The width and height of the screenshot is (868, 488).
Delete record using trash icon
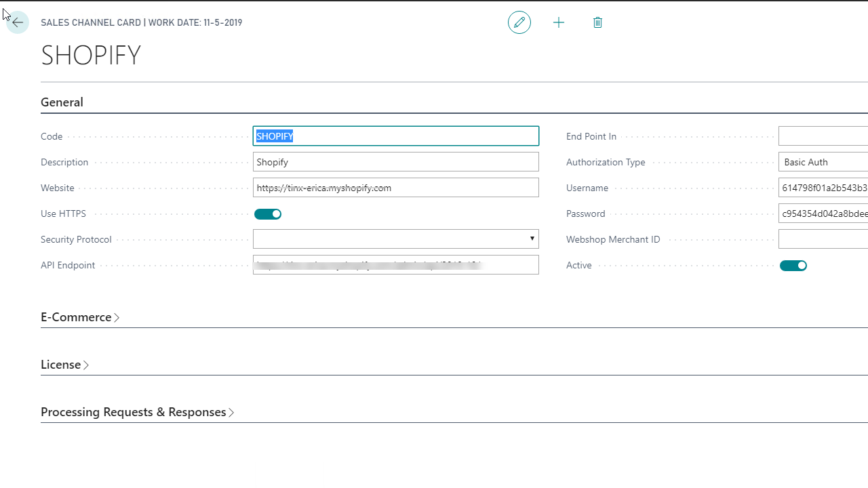tap(597, 22)
